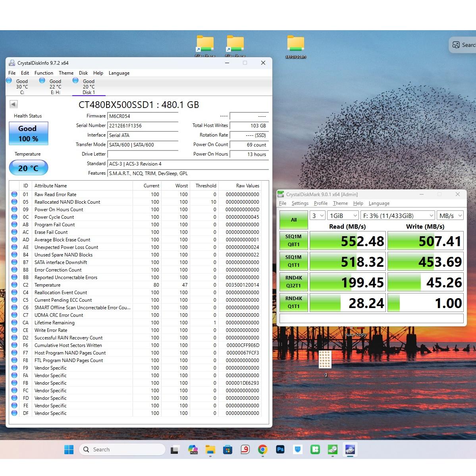The image size is (476, 476).
Task: Expand the MB/s unit dropdown
Action: click(x=450, y=216)
